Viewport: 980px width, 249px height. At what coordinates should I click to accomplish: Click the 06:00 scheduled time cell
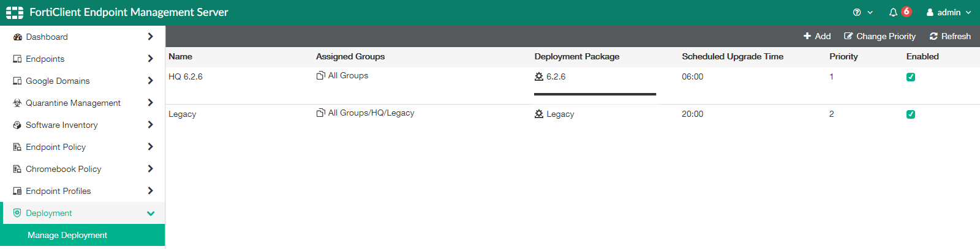[693, 76]
